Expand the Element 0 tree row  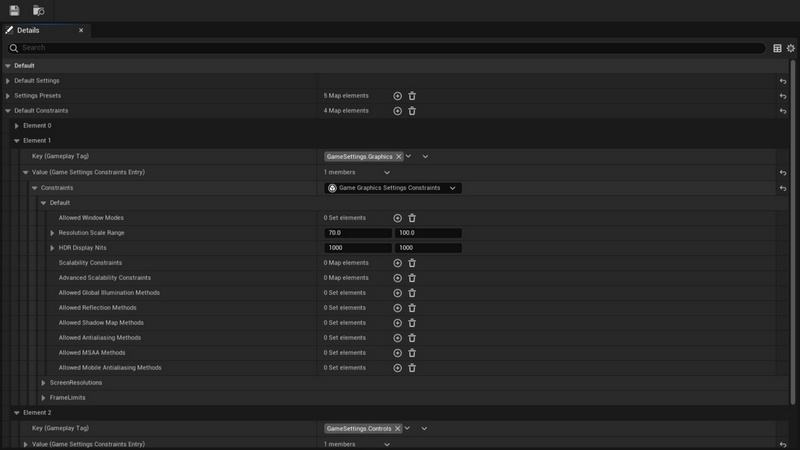17,126
